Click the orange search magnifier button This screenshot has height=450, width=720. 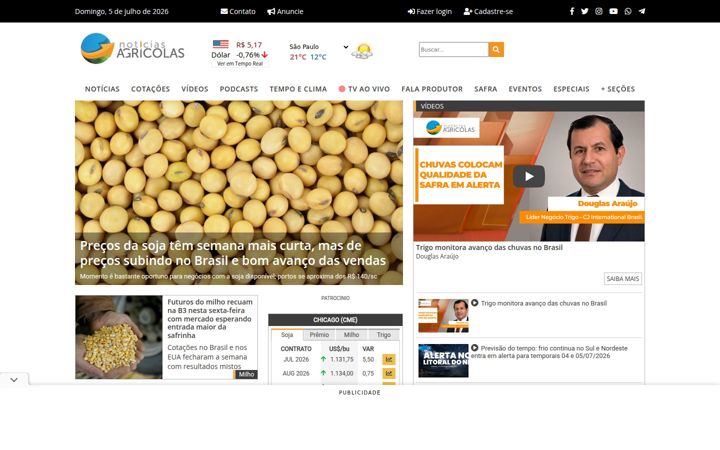496,50
